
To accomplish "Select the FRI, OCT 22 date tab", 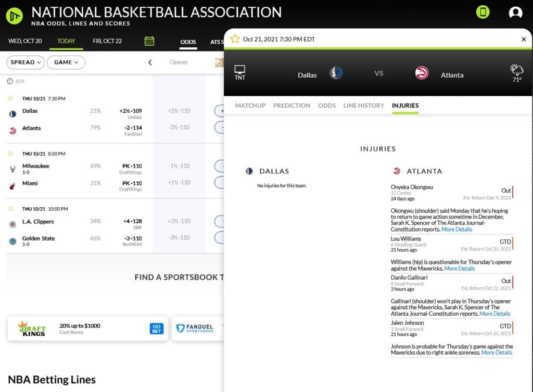I will click(x=107, y=41).
